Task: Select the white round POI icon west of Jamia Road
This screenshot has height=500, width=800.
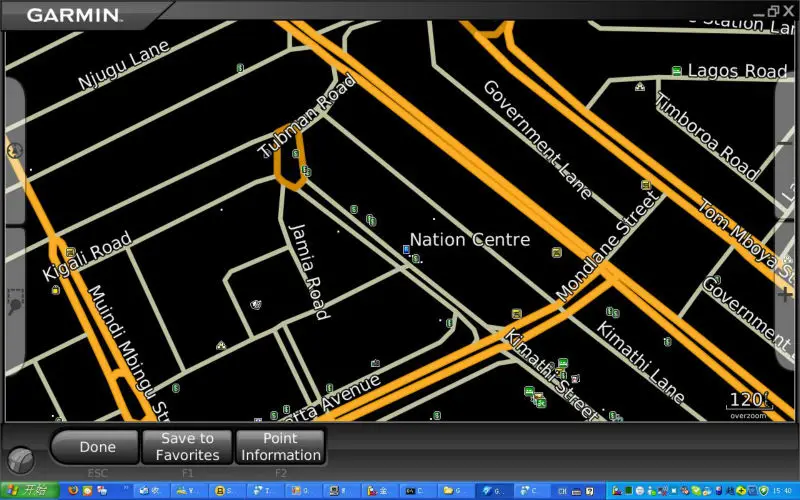Action: pos(256,305)
